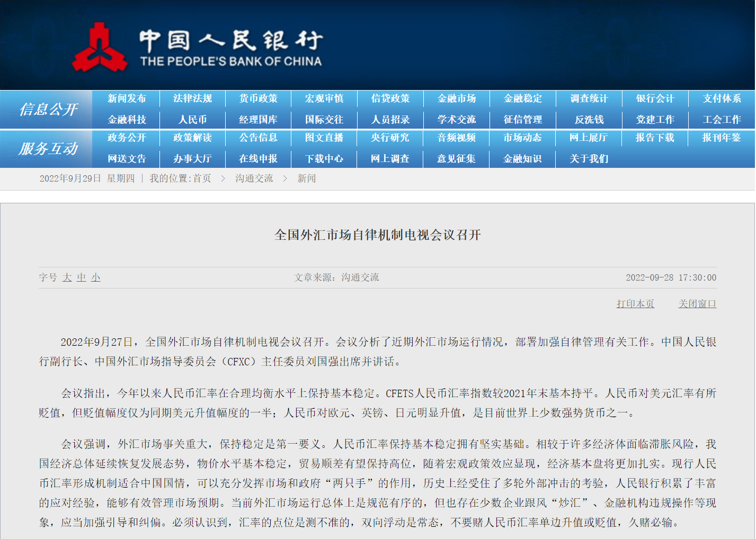The image size is (756, 539).
Task: Select 信贷政策 in the navigation bar
Action: pyautogui.click(x=390, y=98)
